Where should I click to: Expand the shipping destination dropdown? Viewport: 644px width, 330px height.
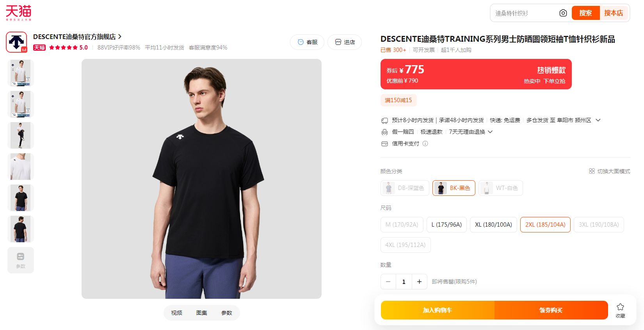tap(598, 120)
